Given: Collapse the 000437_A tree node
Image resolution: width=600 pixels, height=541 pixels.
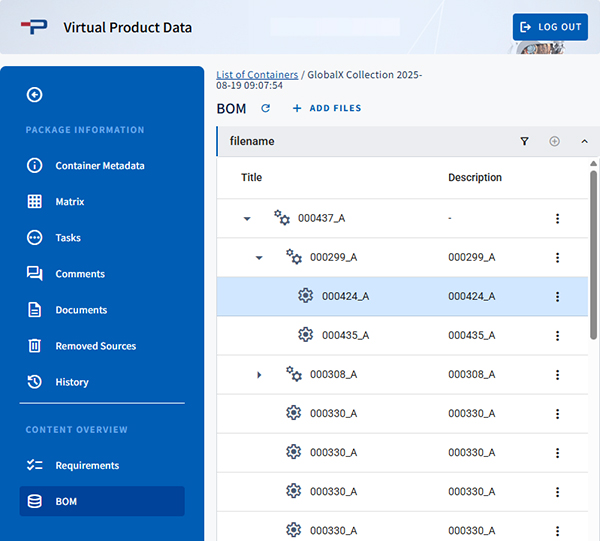Looking at the screenshot, I should click(247, 218).
